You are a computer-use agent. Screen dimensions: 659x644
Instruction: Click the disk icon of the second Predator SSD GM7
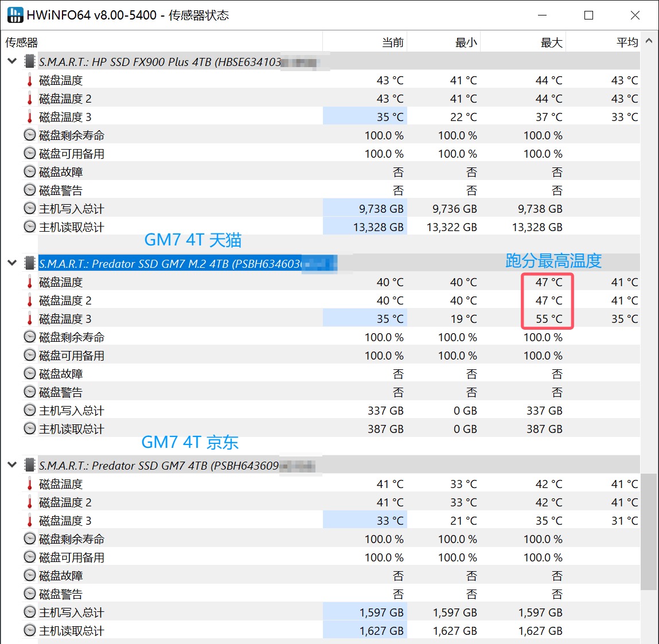[x=29, y=465]
